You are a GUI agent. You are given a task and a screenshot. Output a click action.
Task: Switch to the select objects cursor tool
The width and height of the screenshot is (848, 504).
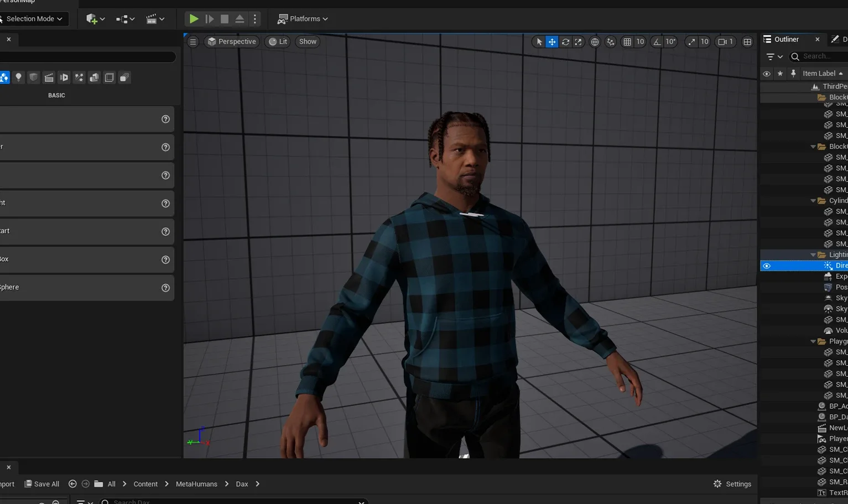pos(539,41)
